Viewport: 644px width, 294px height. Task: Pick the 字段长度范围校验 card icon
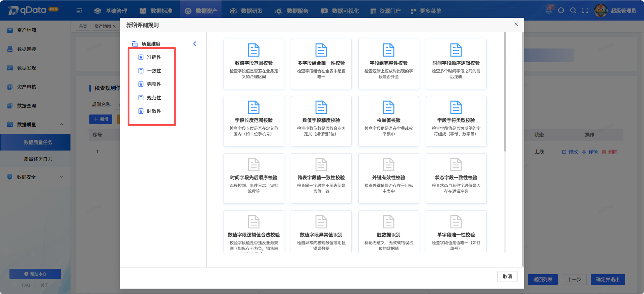click(254, 107)
